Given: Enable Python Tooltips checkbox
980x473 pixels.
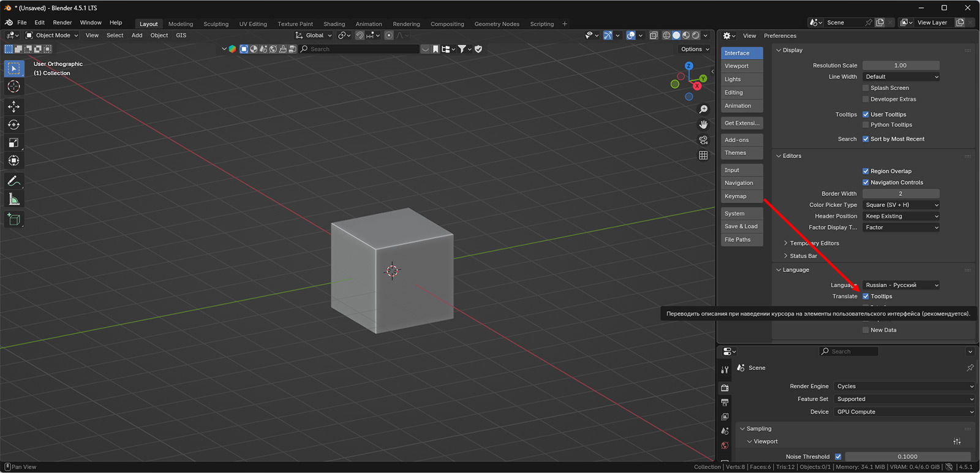Looking at the screenshot, I should [x=865, y=125].
